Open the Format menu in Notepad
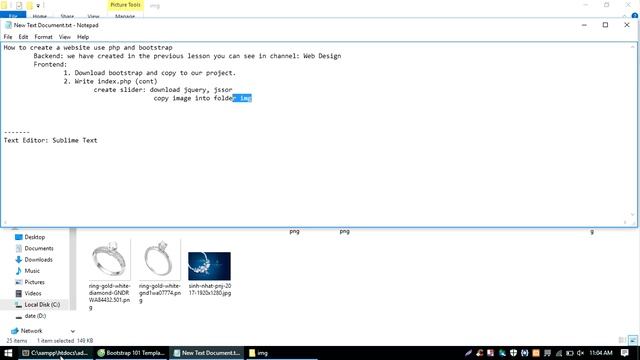This screenshot has height=360, width=640. pyautogui.click(x=43, y=37)
